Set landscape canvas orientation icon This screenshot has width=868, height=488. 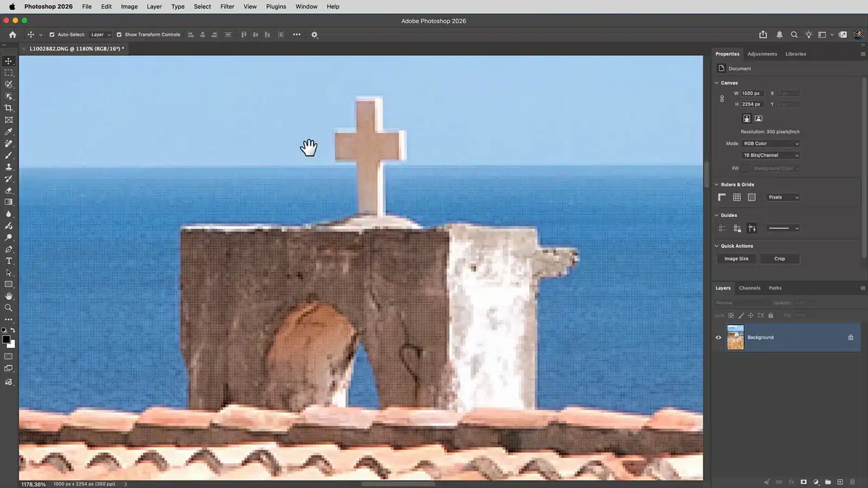[758, 118]
